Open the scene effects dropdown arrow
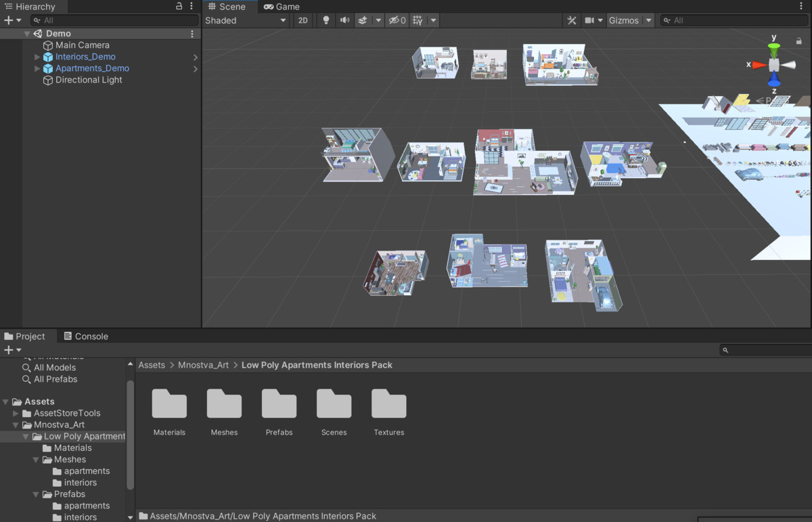Viewport: 812px width, 522px height. pos(378,20)
